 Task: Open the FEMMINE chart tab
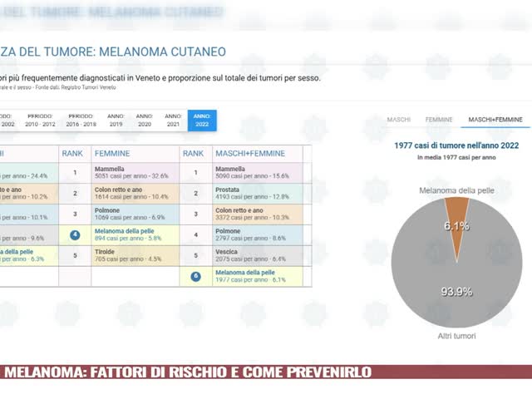(x=439, y=120)
